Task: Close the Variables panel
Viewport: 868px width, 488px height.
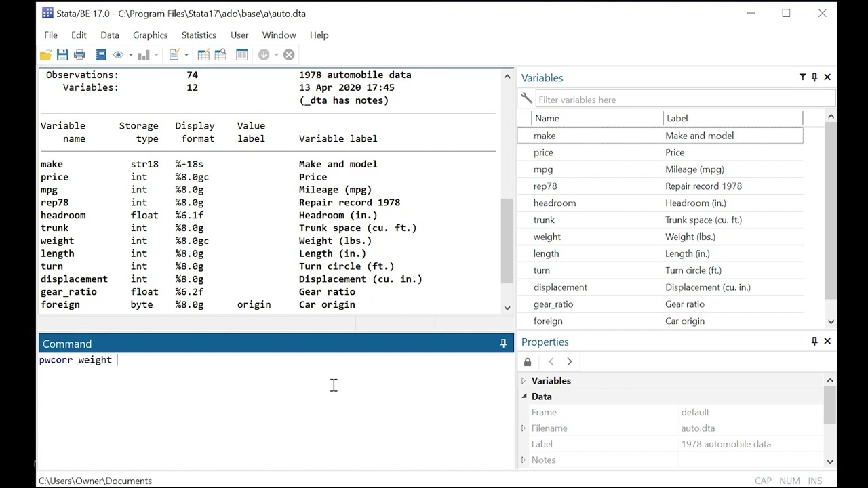Action: 827,77
